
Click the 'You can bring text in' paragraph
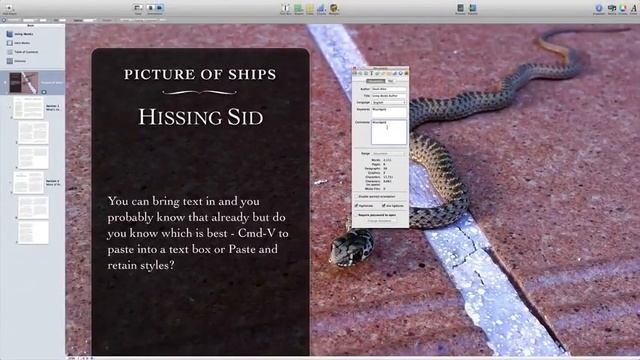(198, 233)
